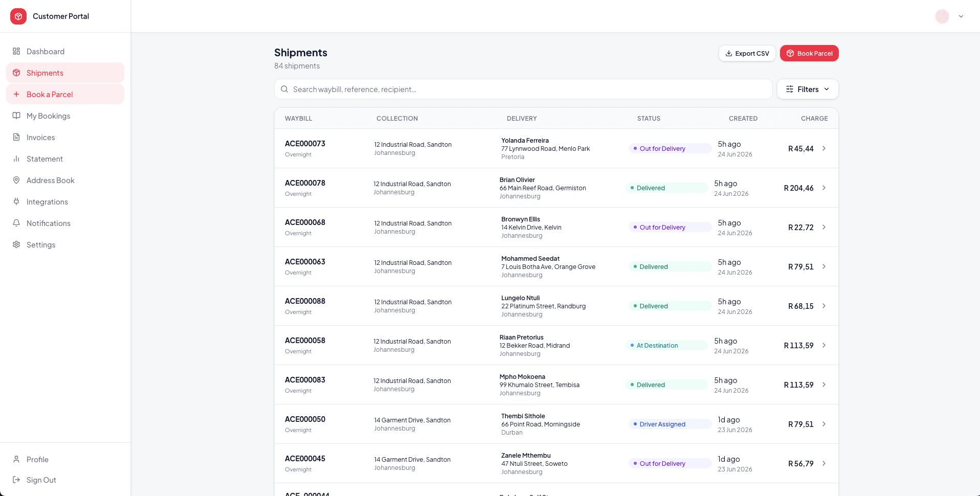Open shipment ACE000068 via its chevron
The width and height of the screenshot is (980, 496).
coord(824,227)
